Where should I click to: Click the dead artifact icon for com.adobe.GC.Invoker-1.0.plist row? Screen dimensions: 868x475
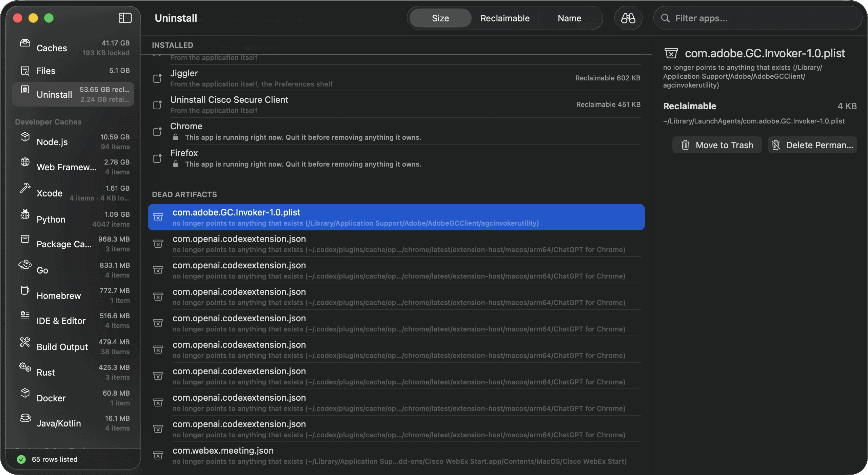click(158, 217)
